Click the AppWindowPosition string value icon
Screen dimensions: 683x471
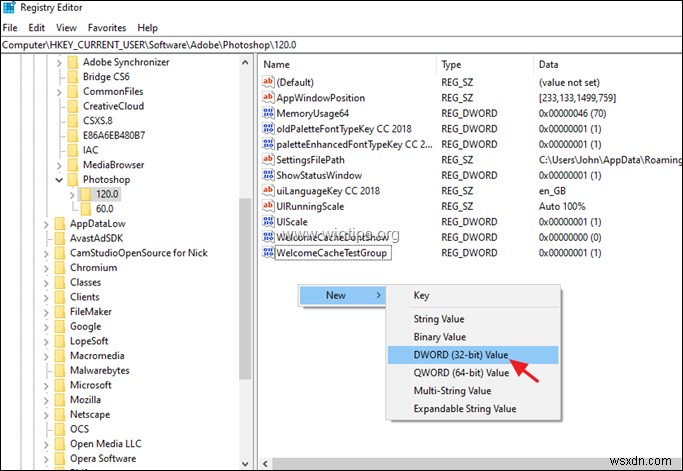click(268, 97)
